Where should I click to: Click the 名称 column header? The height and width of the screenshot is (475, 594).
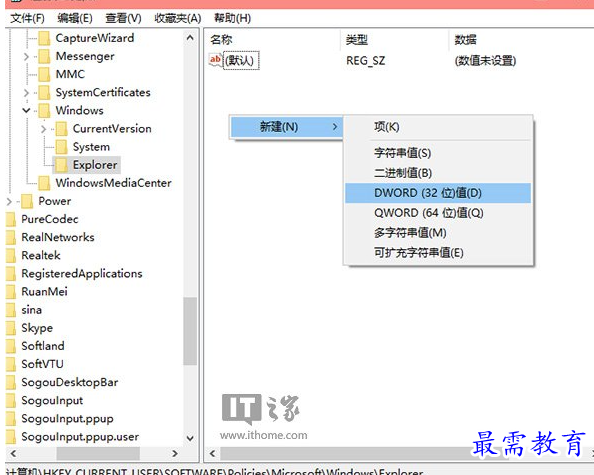click(x=221, y=39)
